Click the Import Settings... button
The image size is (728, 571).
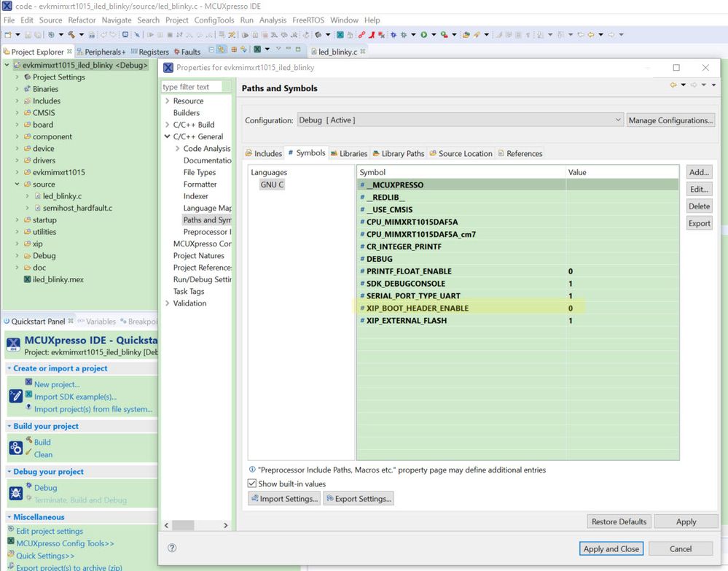pyautogui.click(x=284, y=499)
